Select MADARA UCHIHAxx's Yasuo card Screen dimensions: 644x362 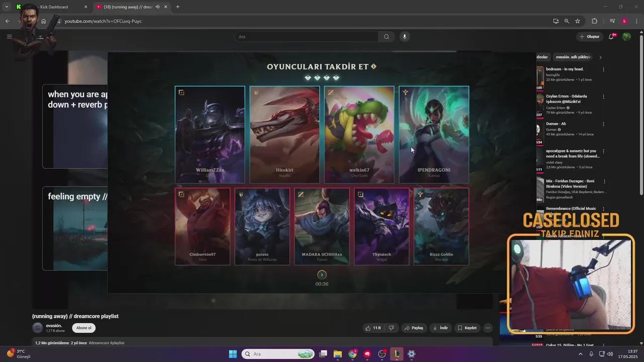click(x=322, y=226)
